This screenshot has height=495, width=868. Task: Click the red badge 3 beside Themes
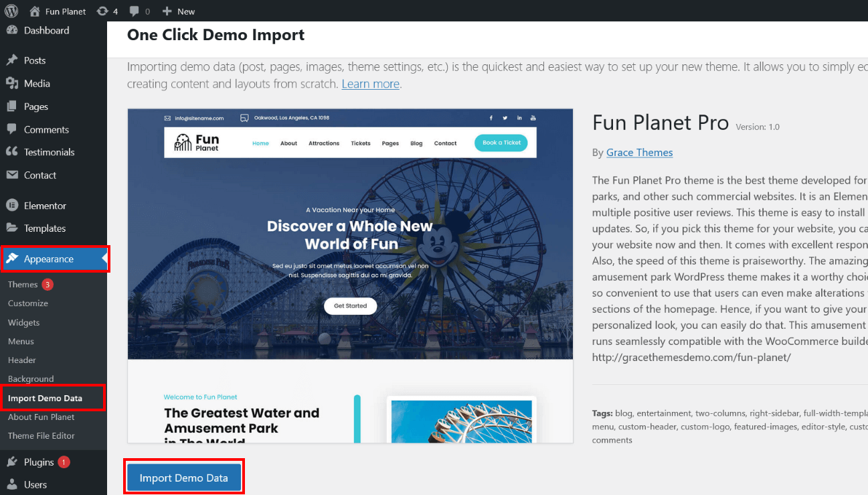click(x=48, y=285)
